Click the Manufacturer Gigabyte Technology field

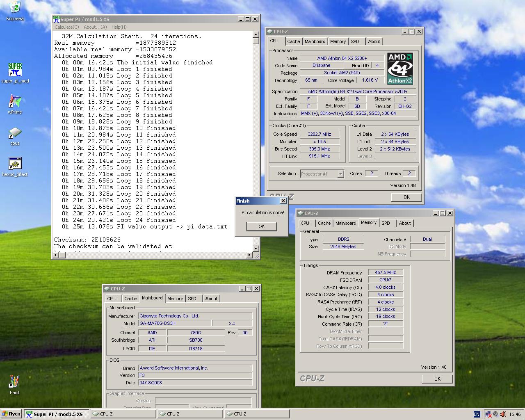(x=195, y=316)
